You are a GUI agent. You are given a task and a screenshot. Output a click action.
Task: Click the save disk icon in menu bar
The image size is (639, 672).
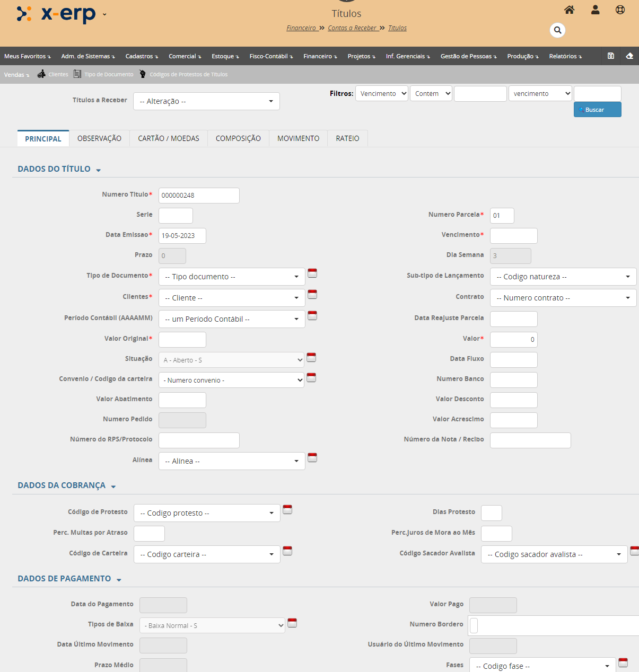(x=611, y=56)
